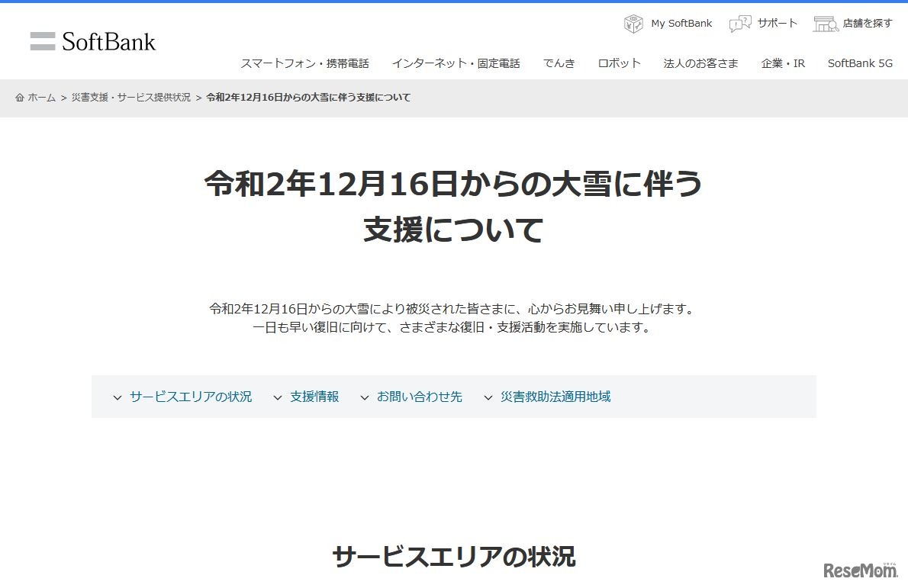Open the でんき menu item
This screenshot has width=908, height=588.
tap(559, 63)
